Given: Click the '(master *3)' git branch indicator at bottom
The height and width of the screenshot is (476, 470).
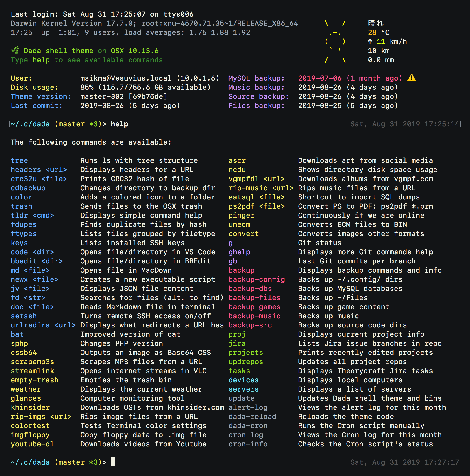Looking at the screenshot, I should (x=78, y=462).
